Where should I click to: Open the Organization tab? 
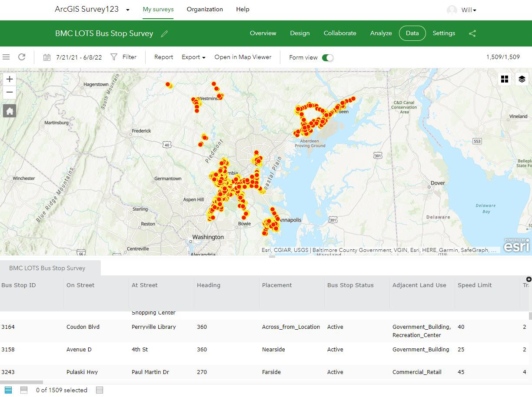pyautogui.click(x=205, y=9)
